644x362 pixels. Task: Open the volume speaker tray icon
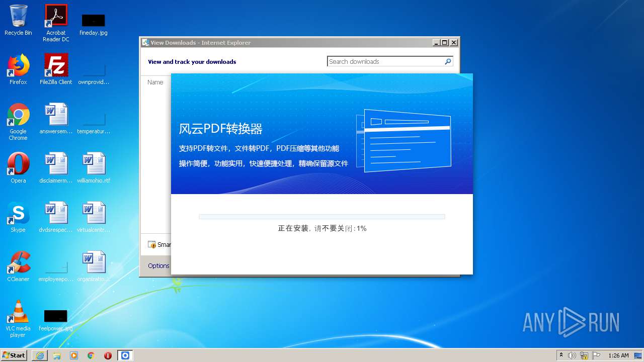(572, 355)
